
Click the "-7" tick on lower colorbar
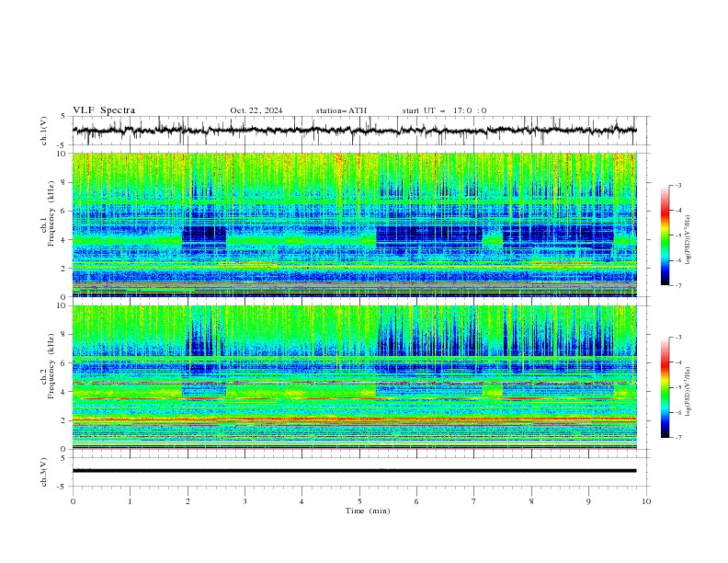(677, 438)
